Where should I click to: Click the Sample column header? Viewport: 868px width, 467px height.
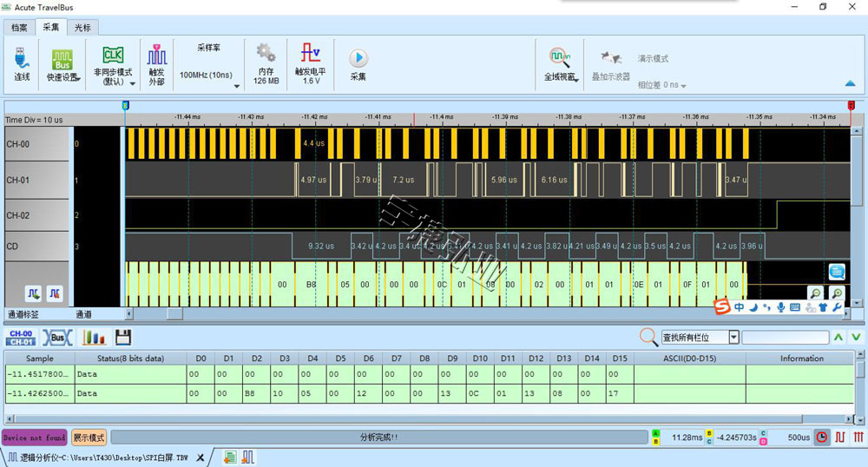[x=40, y=358]
